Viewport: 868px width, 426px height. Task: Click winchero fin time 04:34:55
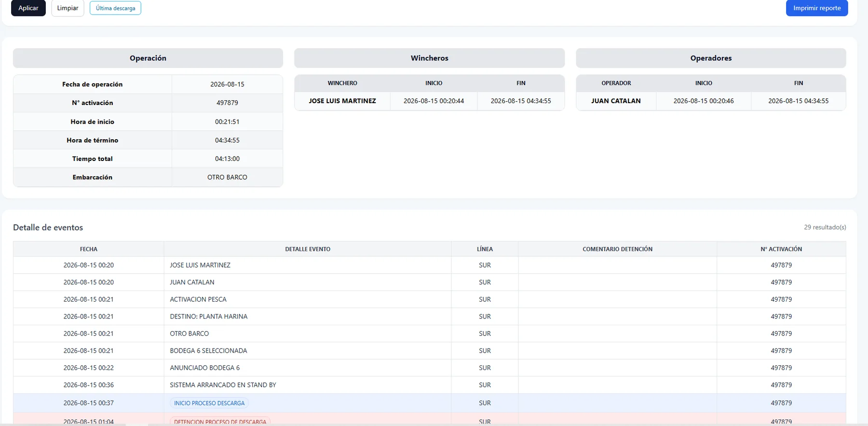point(521,101)
